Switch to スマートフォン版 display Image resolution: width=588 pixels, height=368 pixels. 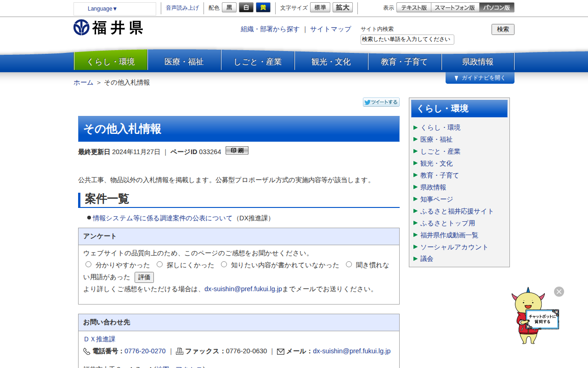pyautogui.click(x=455, y=7)
